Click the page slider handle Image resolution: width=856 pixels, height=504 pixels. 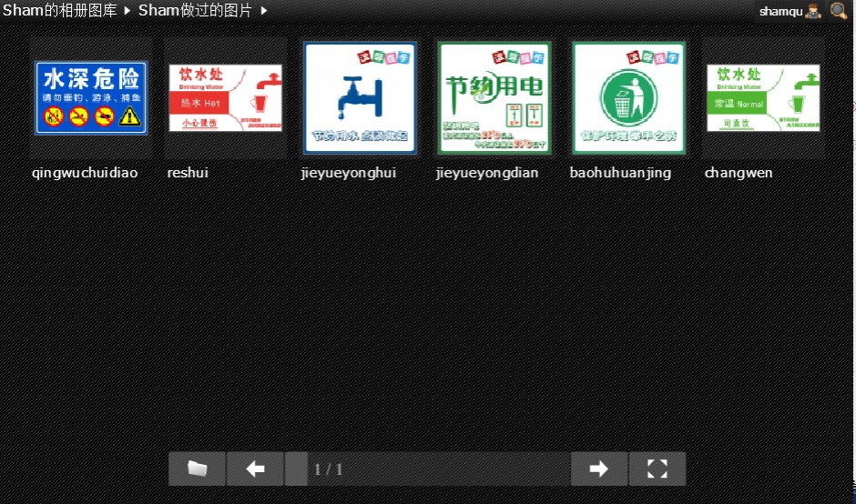coord(296,469)
